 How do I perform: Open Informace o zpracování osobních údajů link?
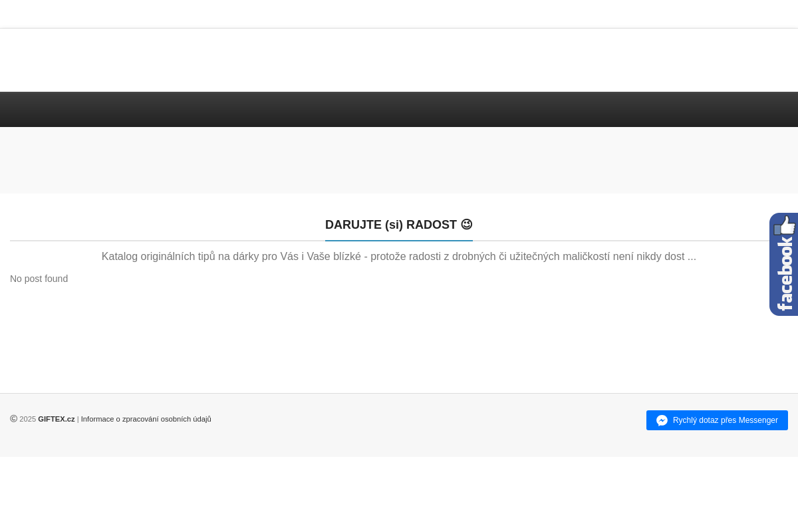click(x=146, y=419)
